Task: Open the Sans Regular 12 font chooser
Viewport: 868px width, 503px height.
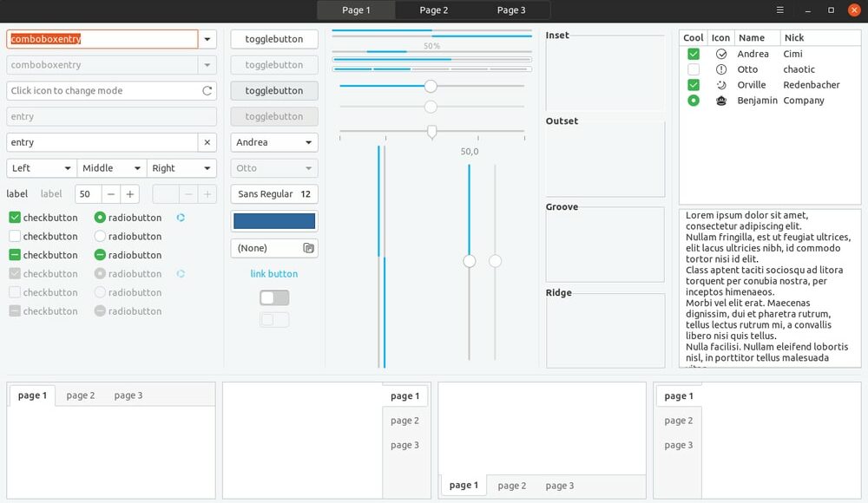Action: pyautogui.click(x=274, y=194)
